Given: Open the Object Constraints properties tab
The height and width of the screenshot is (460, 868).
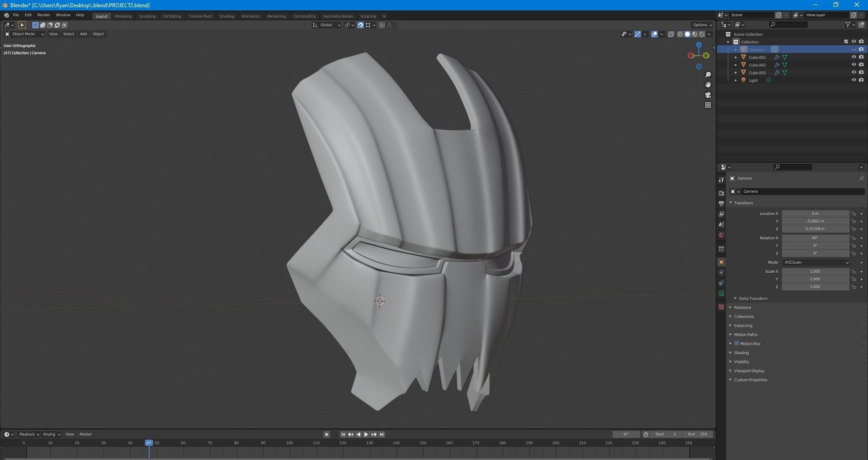Looking at the screenshot, I should [721, 283].
